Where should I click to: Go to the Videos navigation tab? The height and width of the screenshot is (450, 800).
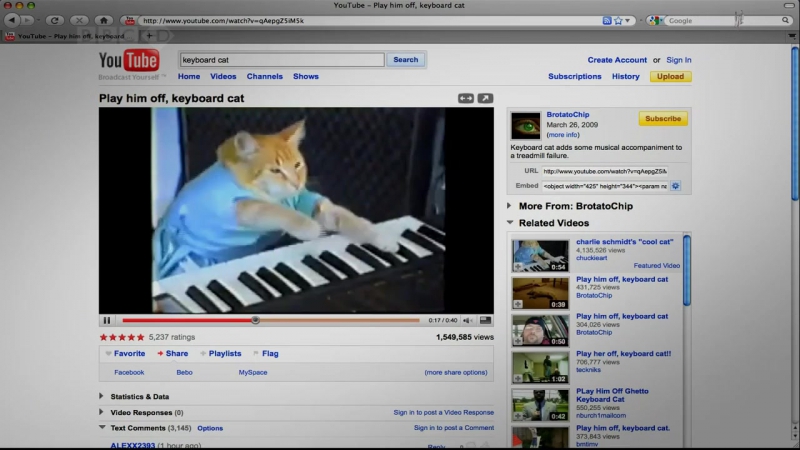point(223,76)
